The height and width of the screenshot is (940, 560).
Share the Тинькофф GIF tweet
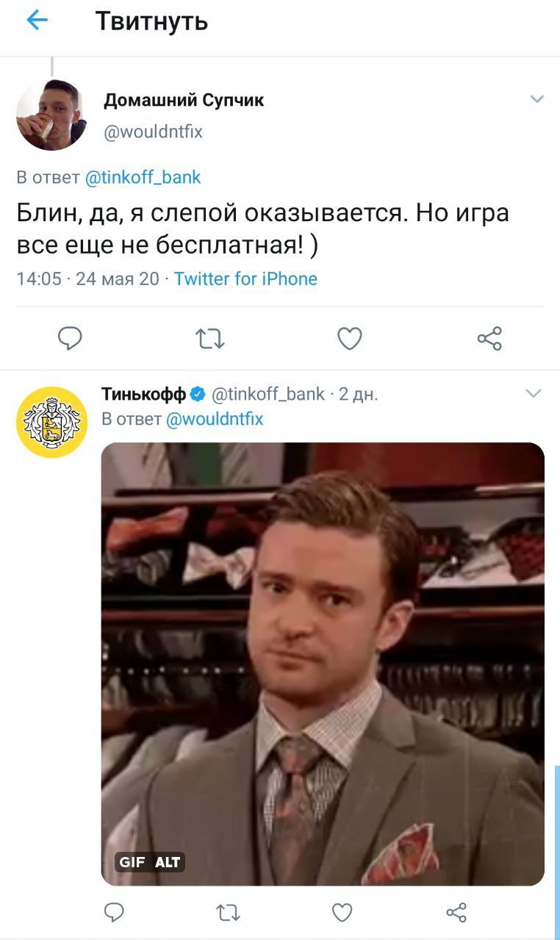456,912
